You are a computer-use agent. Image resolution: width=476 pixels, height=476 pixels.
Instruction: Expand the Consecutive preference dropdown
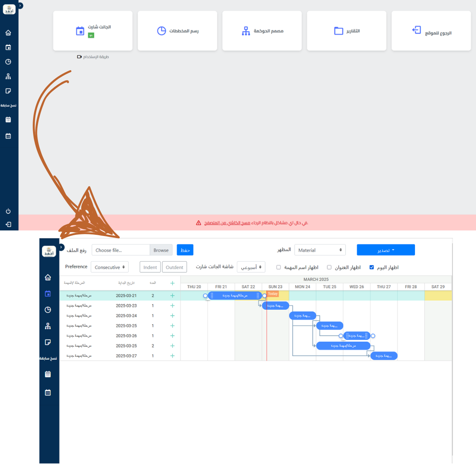click(110, 267)
